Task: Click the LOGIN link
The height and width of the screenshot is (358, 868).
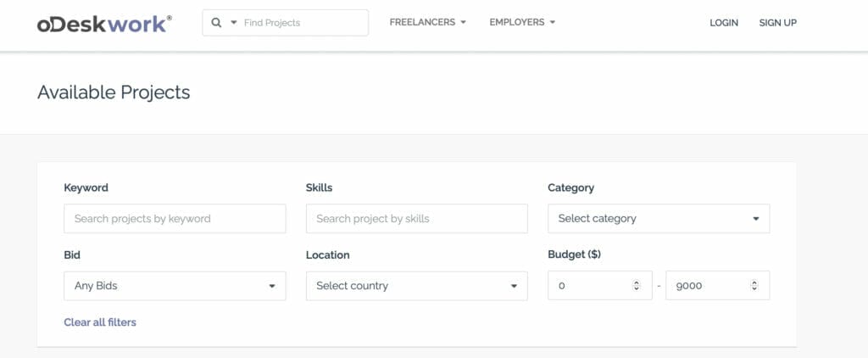Action: (724, 23)
